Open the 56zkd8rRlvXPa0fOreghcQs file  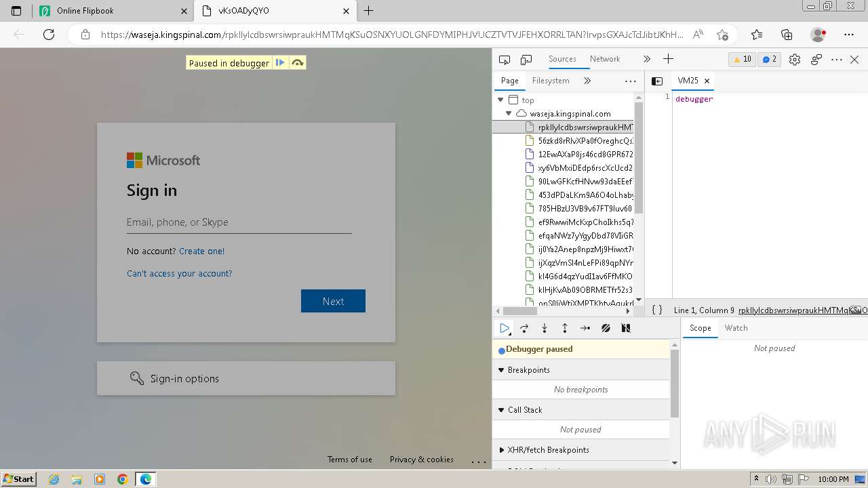[580, 141]
